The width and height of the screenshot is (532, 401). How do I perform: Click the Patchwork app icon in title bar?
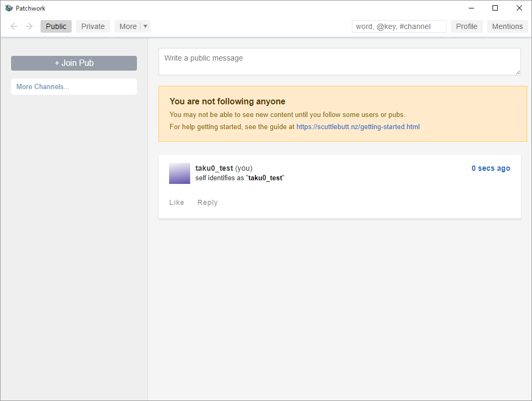click(x=9, y=8)
